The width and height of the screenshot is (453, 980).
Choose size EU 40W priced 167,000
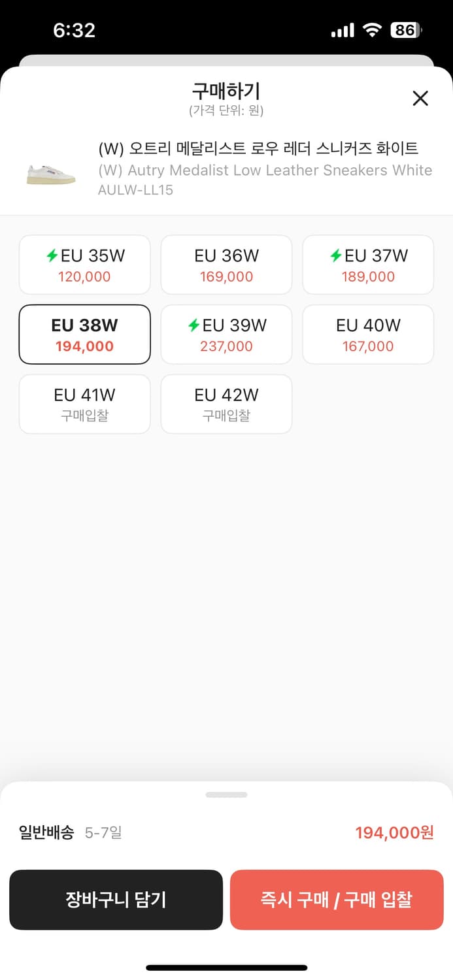pyautogui.click(x=368, y=335)
